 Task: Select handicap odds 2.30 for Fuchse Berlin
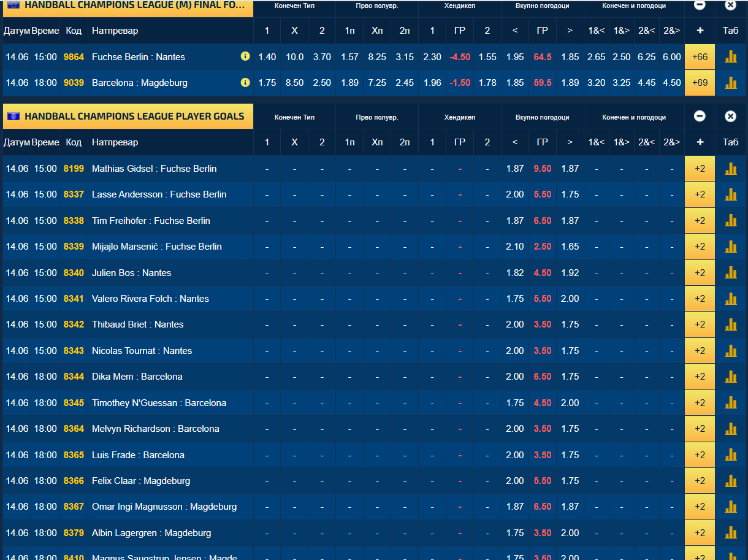pyautogui.click(x=432, y=56)
